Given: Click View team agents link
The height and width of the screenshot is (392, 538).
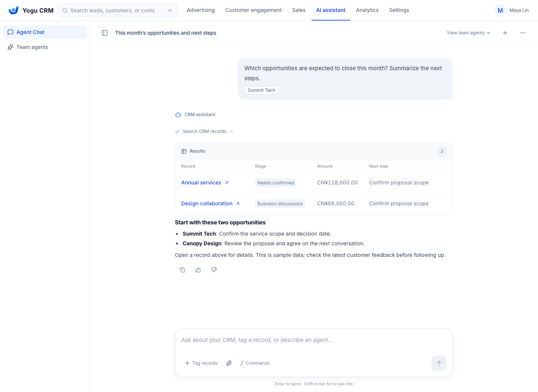Looking at the screenshot, I should point(469,33).
